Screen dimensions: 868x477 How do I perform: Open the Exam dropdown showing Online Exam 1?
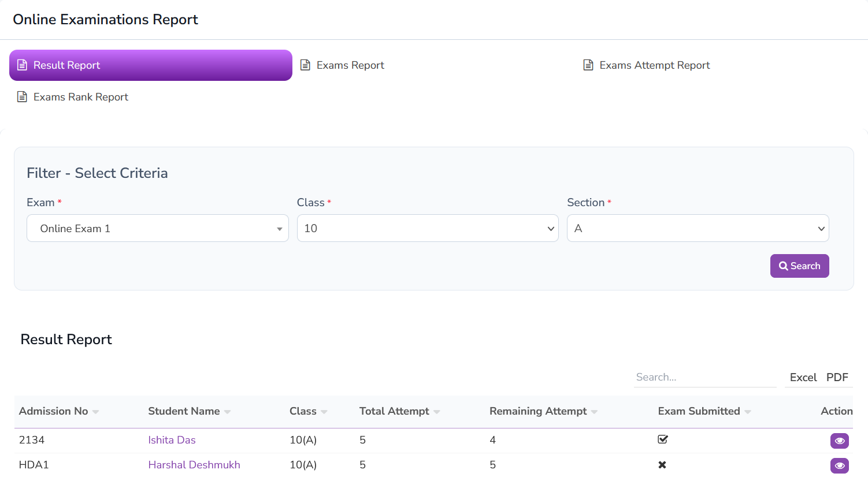point(157,228)
